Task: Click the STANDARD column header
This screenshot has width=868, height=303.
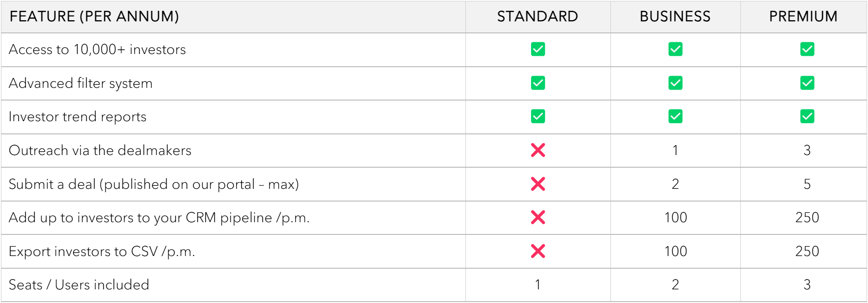Action: (538, 16)
